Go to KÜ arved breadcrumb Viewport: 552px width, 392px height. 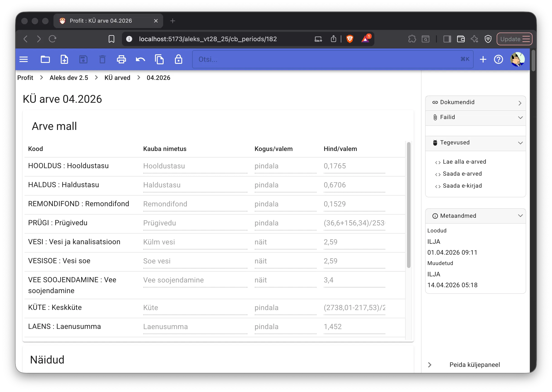click(117, 78)
